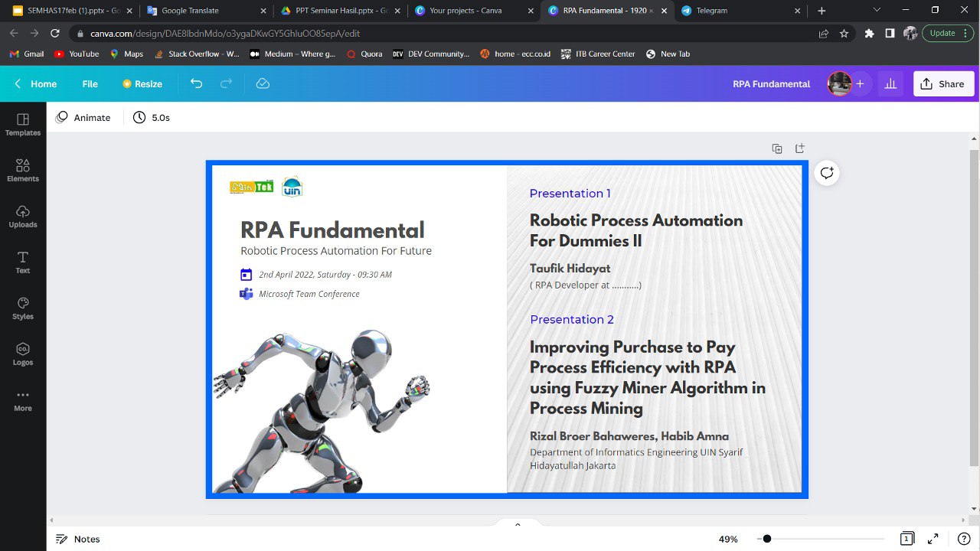Open the Templates panel in sidebar
Viewport: 980px width, 551px height.
(23, 124)
